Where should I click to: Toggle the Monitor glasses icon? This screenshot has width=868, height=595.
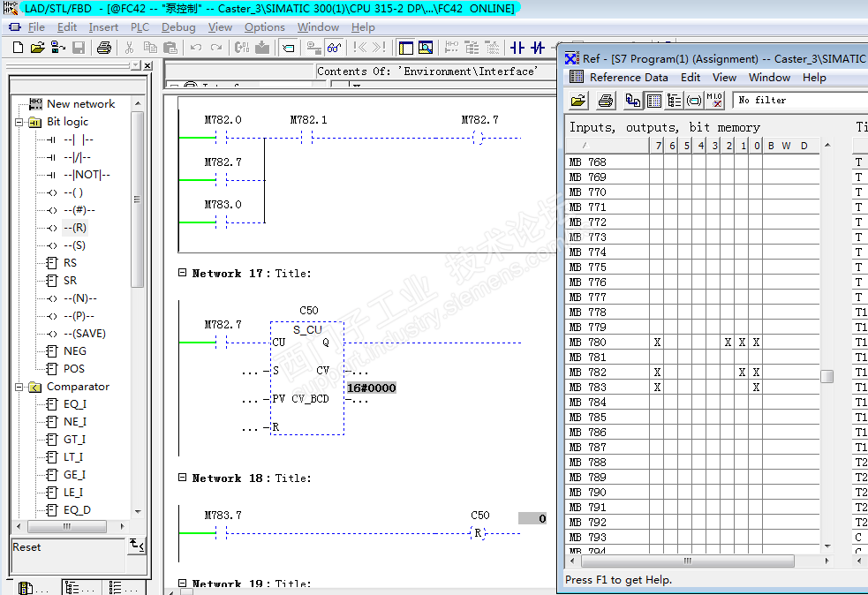[334, 48]
